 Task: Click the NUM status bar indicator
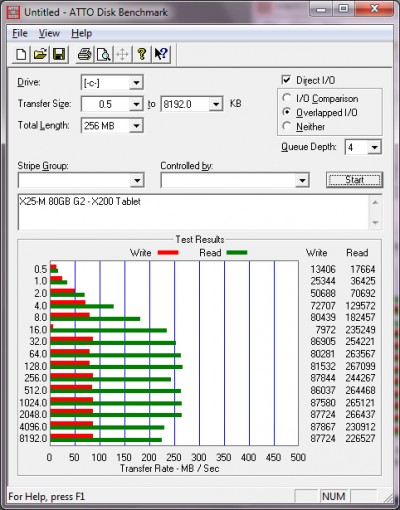[x=334, y=496]
